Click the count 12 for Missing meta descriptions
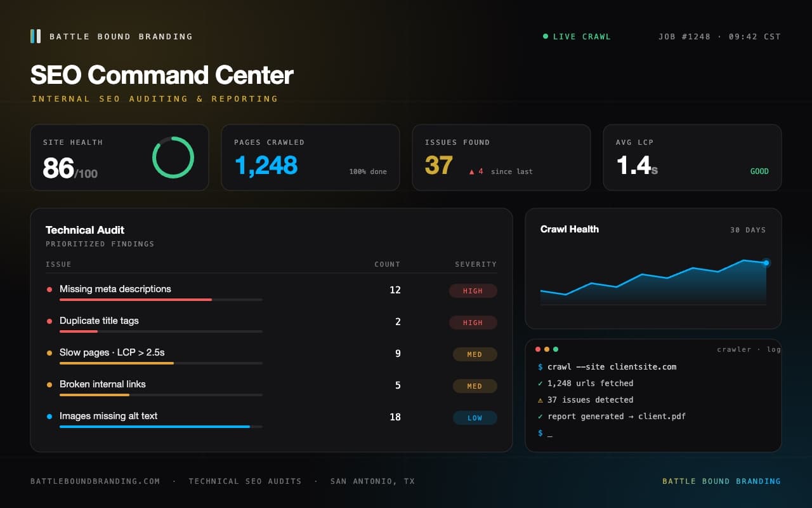The image size is (812, 508). click(x=395, y=290)
